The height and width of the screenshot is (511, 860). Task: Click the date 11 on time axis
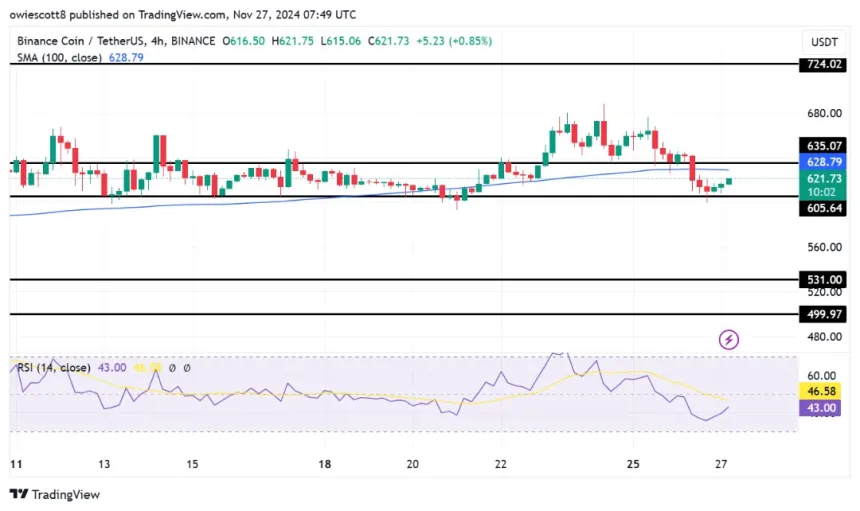click(15, 465)
